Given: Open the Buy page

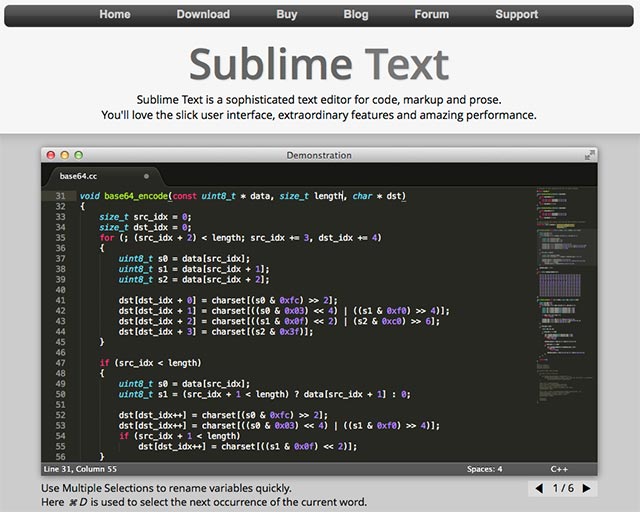Looking at the screenshot, I should tap(287, 14).
